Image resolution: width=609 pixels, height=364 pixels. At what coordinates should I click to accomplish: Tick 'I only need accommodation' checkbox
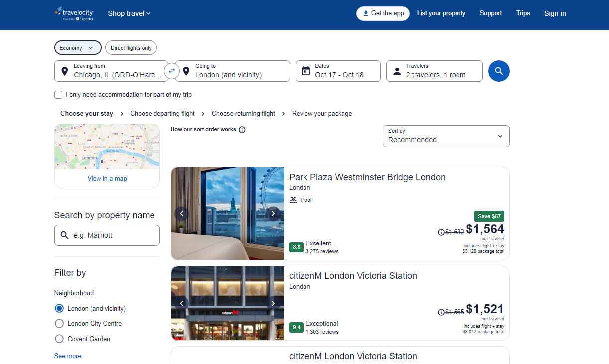coord(58,95)
